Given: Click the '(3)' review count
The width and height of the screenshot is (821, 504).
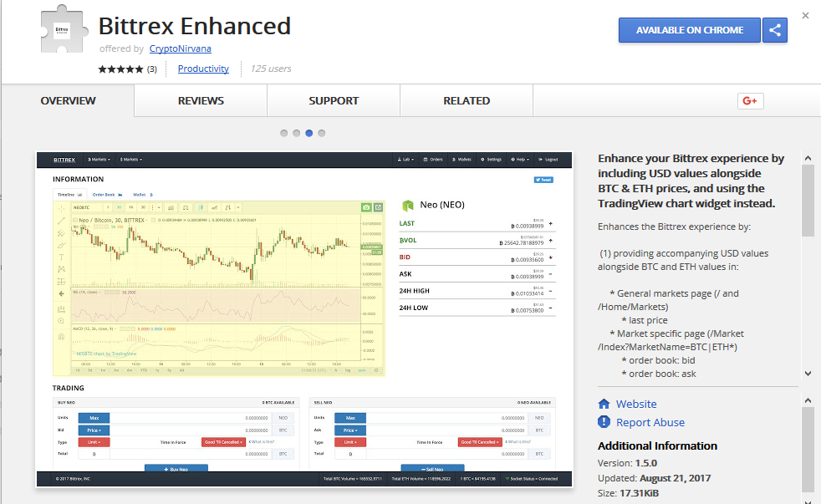Looking at the screenshot, I should click(x=152, y=69).
